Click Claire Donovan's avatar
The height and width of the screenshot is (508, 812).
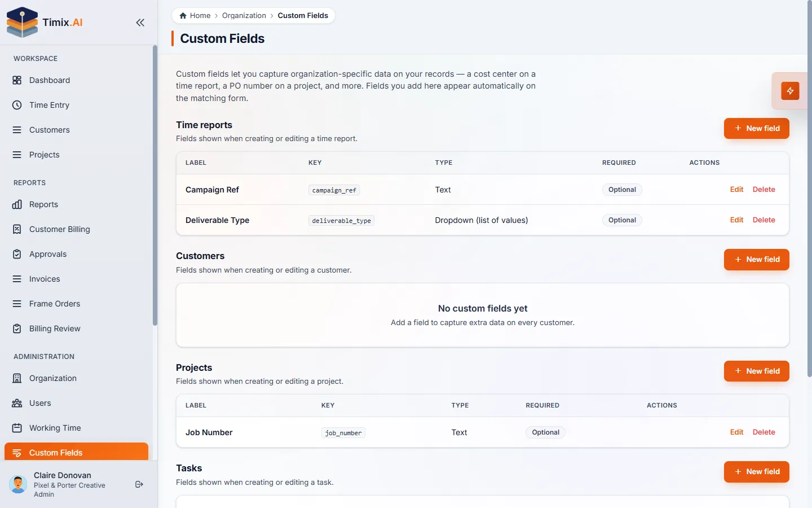click(x=18, y=484)
